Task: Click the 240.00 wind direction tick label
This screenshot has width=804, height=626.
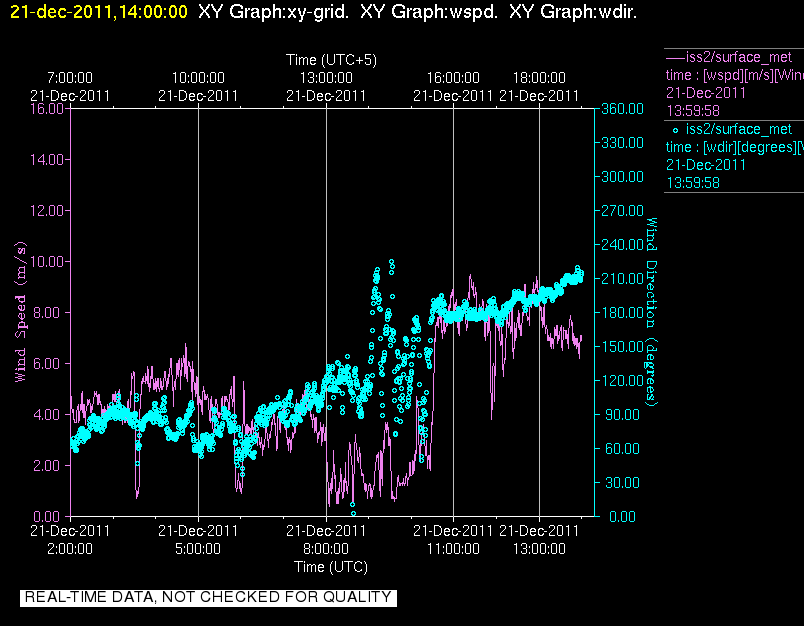Action: point(622,245)
